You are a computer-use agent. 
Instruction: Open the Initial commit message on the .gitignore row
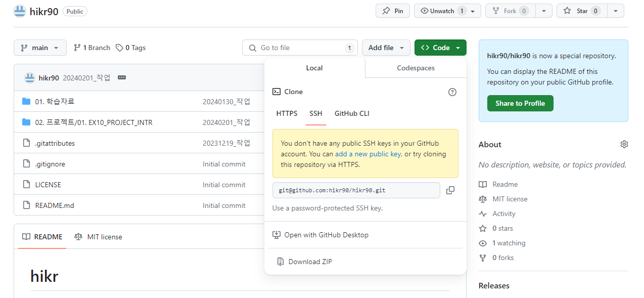click(x=224, y=164)
